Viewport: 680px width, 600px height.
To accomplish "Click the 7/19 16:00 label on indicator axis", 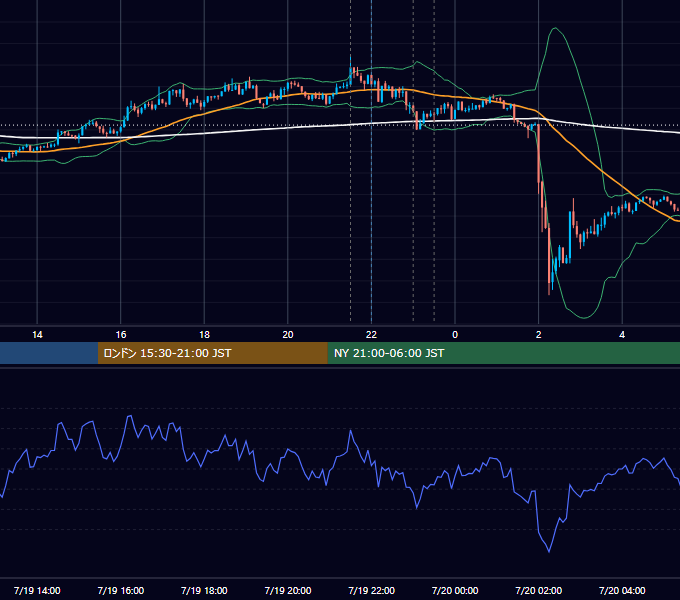I will pos(121,590).
